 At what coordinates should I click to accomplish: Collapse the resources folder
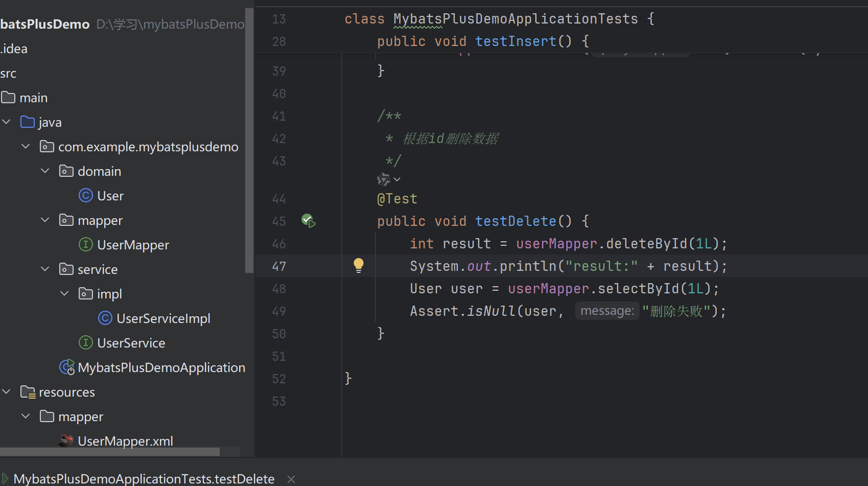point(6,391)
